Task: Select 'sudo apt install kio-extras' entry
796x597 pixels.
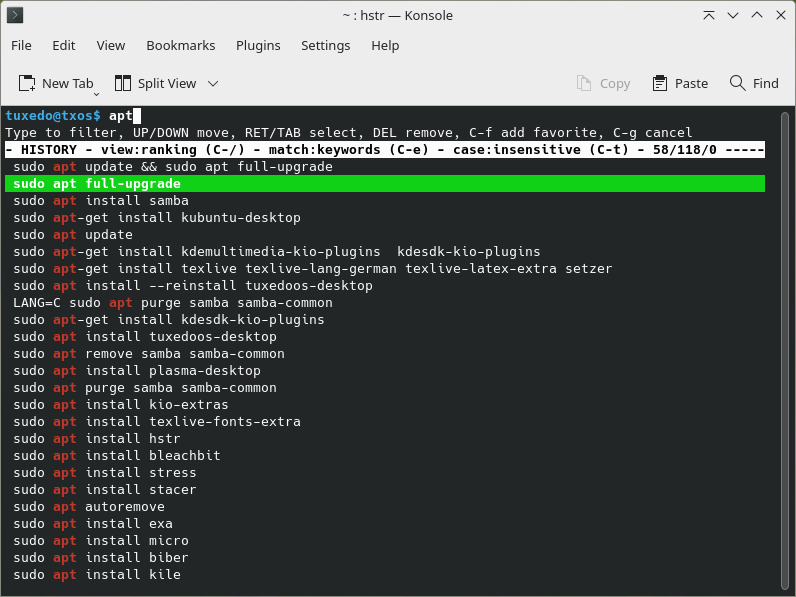Action: point(121,405)
